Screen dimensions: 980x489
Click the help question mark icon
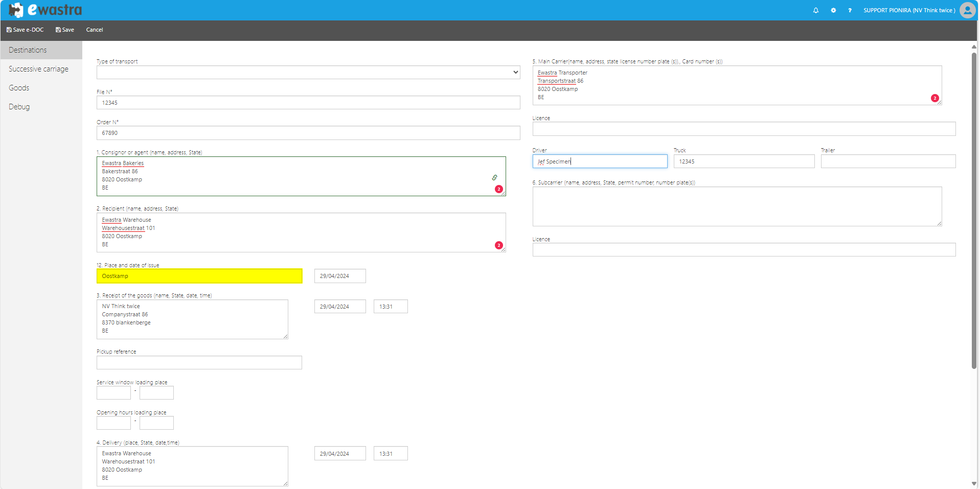click(850, 10)
